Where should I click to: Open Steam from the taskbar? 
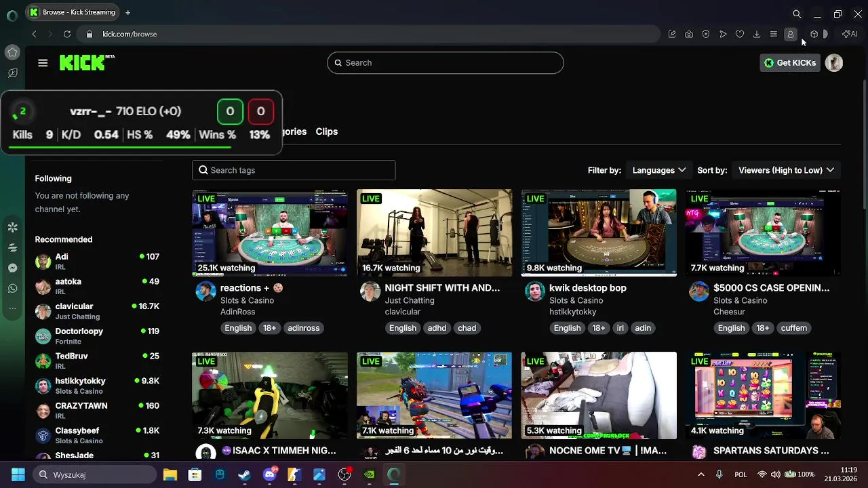[x=245, y=474]
